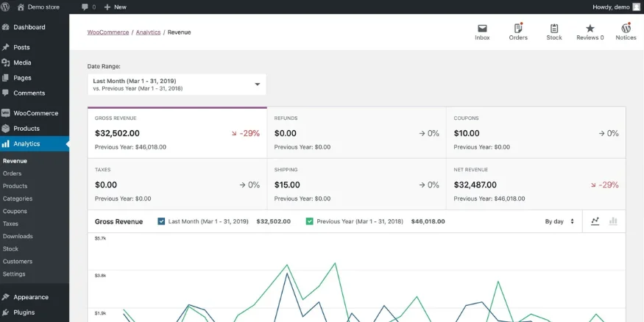This screenshot has height=322, width=644.
Task: Open the By day interval dropdown
Action: tap(559, 221)
